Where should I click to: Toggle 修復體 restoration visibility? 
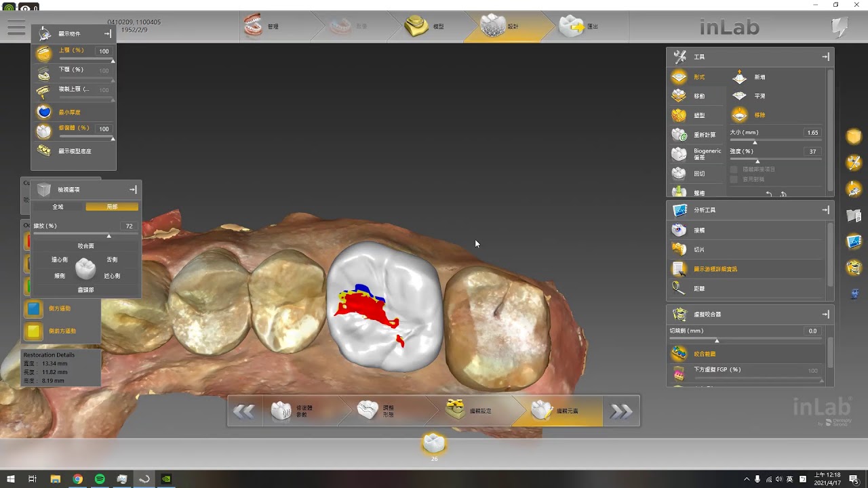(x=43, y=130)
